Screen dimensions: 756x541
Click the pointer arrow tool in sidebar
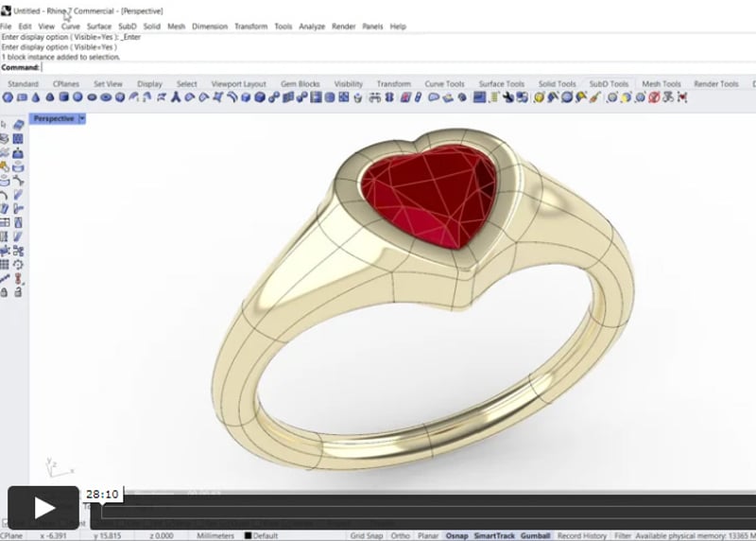(6, 125)
